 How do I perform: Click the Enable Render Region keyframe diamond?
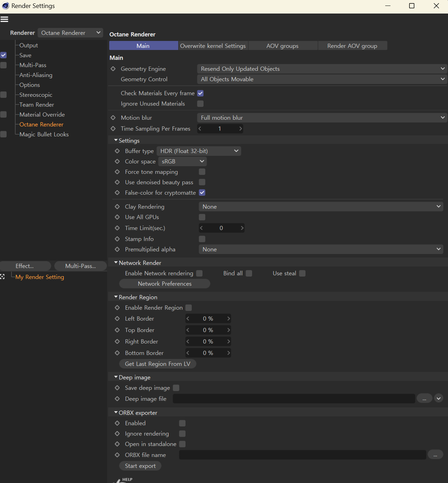click(x=117, y=307)
